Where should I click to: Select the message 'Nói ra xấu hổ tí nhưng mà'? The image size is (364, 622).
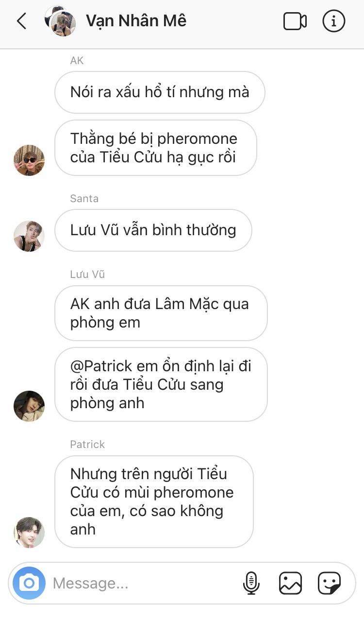(x=160, y=92)
